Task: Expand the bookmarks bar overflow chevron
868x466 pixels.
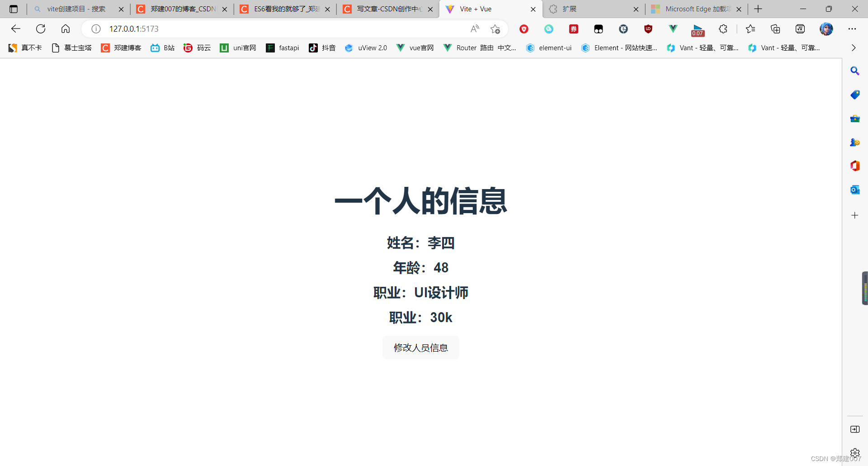Action: pos(853,48)
